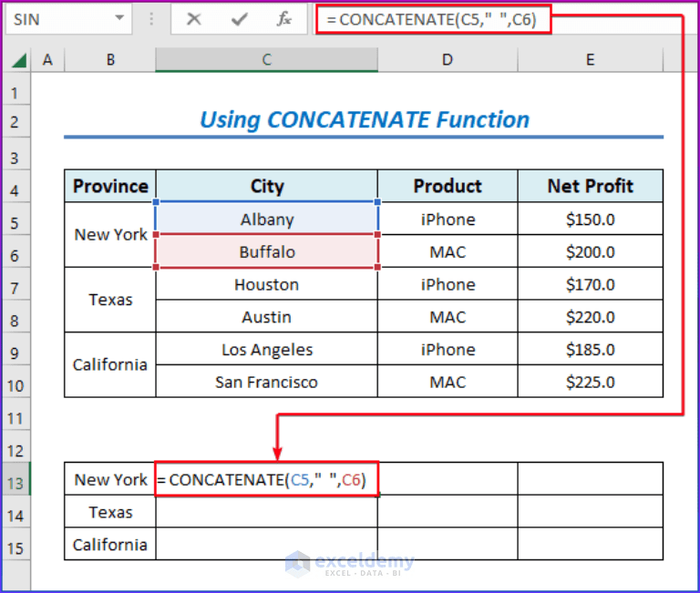This screenshot has width=700, height=593.
Task: Click the San Francisco cell
Action: point(266,382)
